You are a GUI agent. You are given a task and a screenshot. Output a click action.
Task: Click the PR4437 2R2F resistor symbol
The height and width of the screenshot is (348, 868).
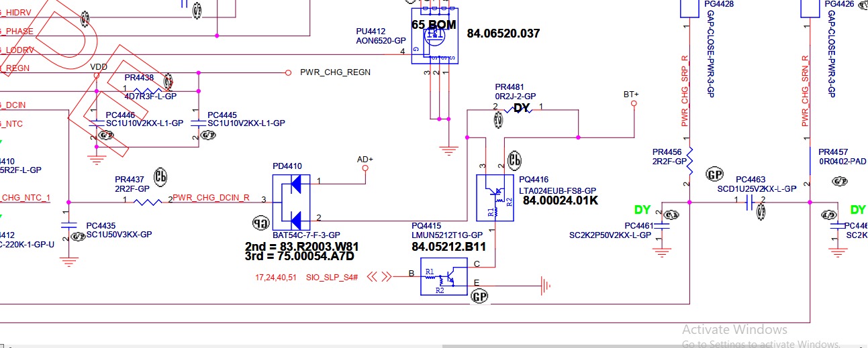point(148,201)
